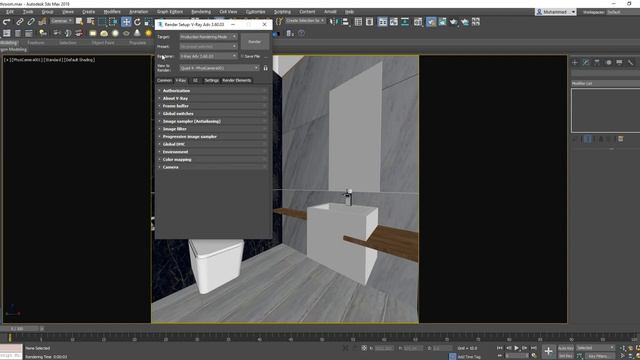Image resolution: width=640 pixels, height=360 pixels.
Task: Click the V-Ray plane light icon
Action: (93, 33)
